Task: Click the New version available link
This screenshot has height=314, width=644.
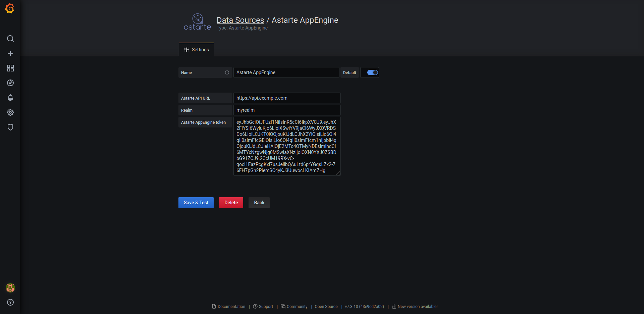Action: click(417, 306)
